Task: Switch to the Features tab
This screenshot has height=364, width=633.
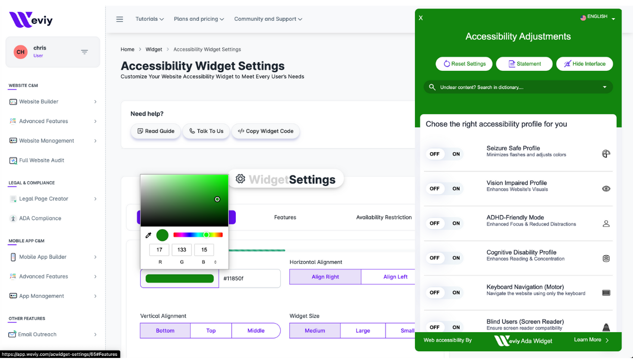Action: pyautogui.click(x=285, y=217)
